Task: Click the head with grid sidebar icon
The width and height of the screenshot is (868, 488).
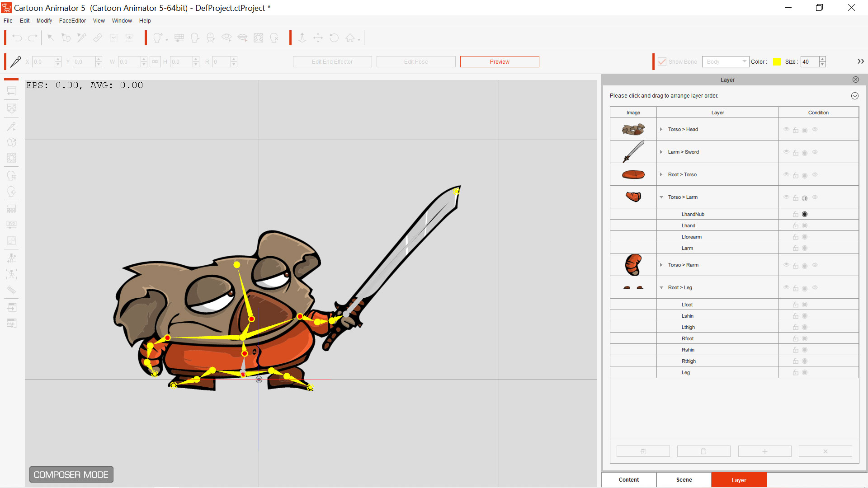Action: point(12,175)
